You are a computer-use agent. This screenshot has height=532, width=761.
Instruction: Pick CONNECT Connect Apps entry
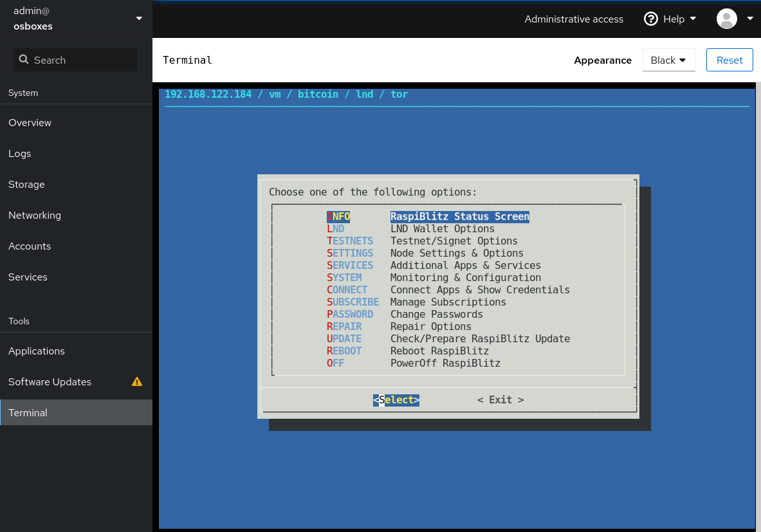(x=448, y=289)
